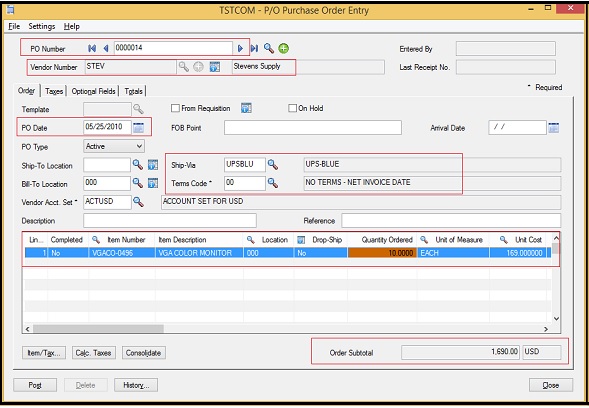Open PO Date calendar picker
This screenshot has width=589, height=408.
(x=139, y=127)
